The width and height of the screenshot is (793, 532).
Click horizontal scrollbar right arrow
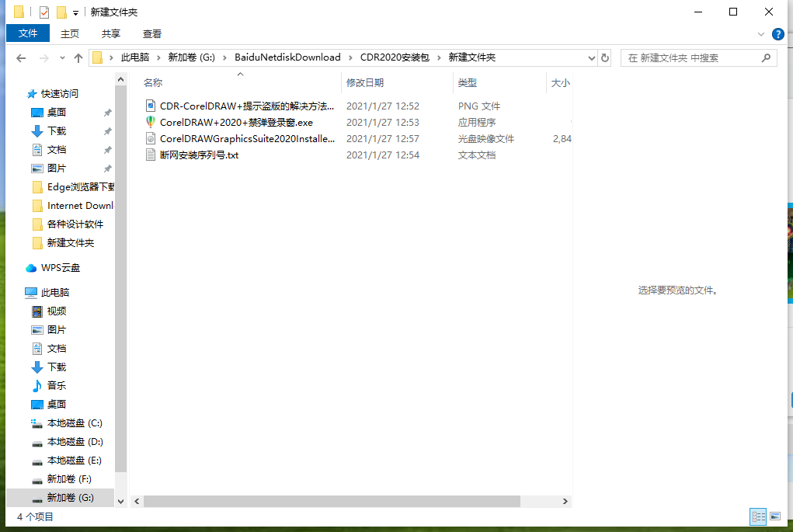[565, 501]
